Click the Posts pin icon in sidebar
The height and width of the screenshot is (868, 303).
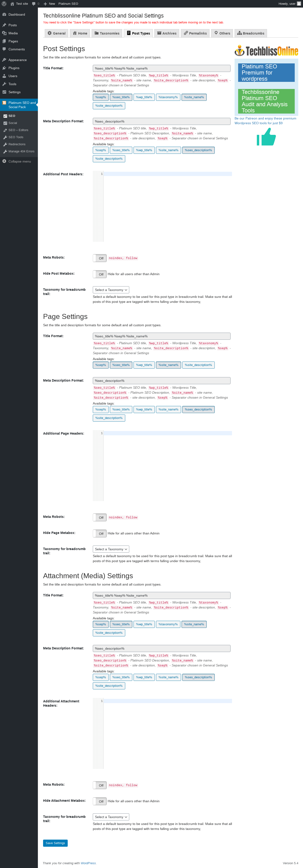pyautogui.click(x=4, y=25)
